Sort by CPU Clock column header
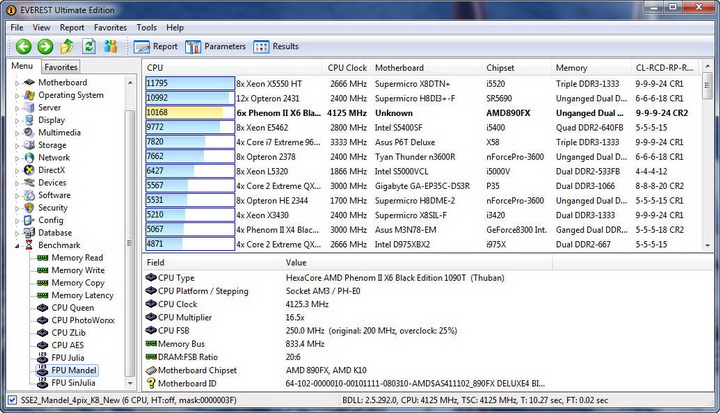 click(347, 68)
